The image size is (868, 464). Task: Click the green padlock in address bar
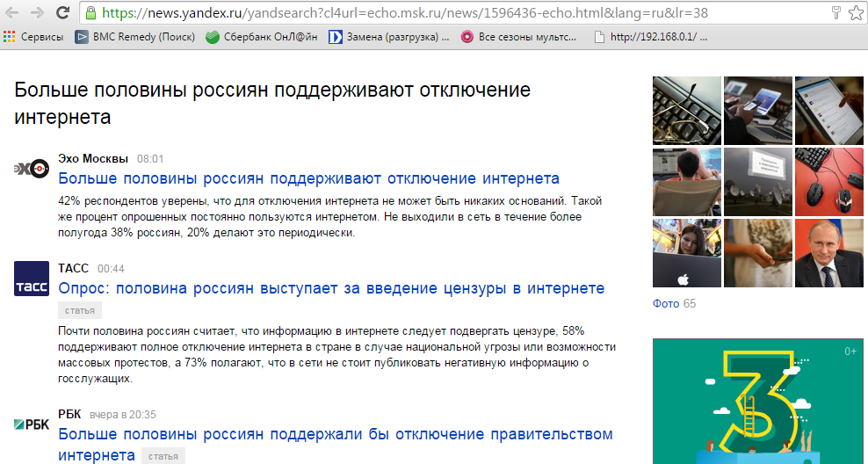(x=90, y=13)
